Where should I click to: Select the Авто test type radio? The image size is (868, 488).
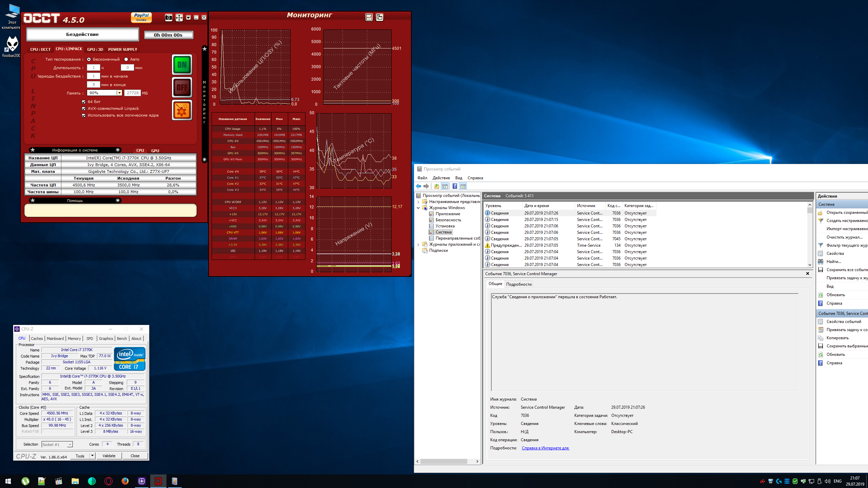point(126,59)
